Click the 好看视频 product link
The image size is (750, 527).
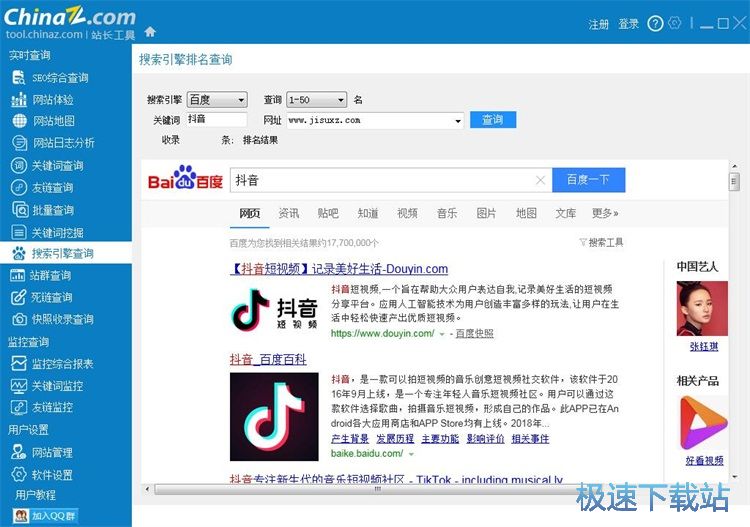click(x=704, y=461)
